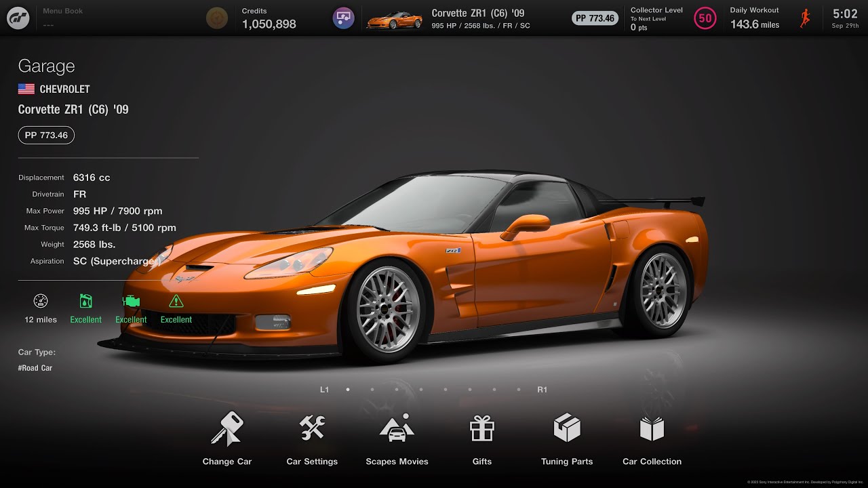The image size is (868, 488).
Task: Click the United States flag icon
Action: [26, 89]
